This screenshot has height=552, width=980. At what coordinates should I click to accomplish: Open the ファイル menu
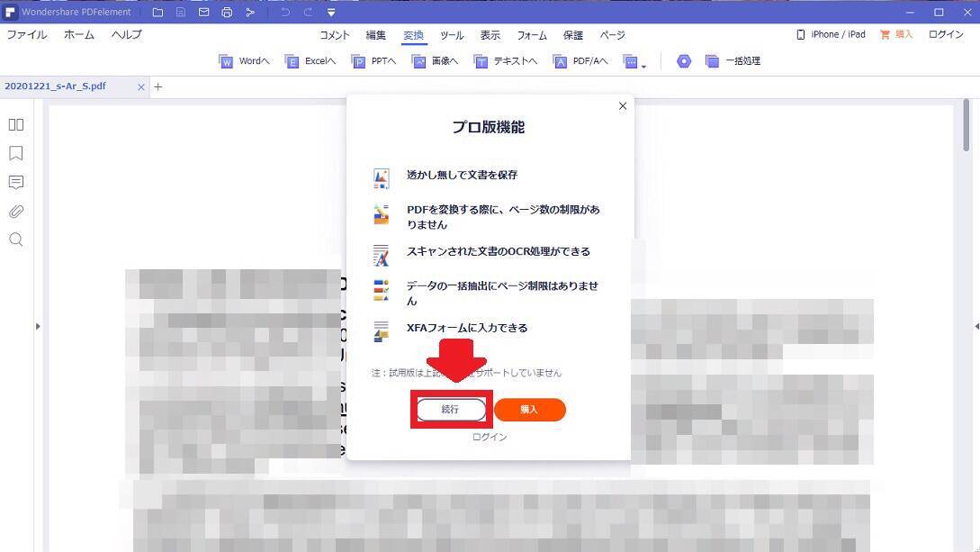27,35
